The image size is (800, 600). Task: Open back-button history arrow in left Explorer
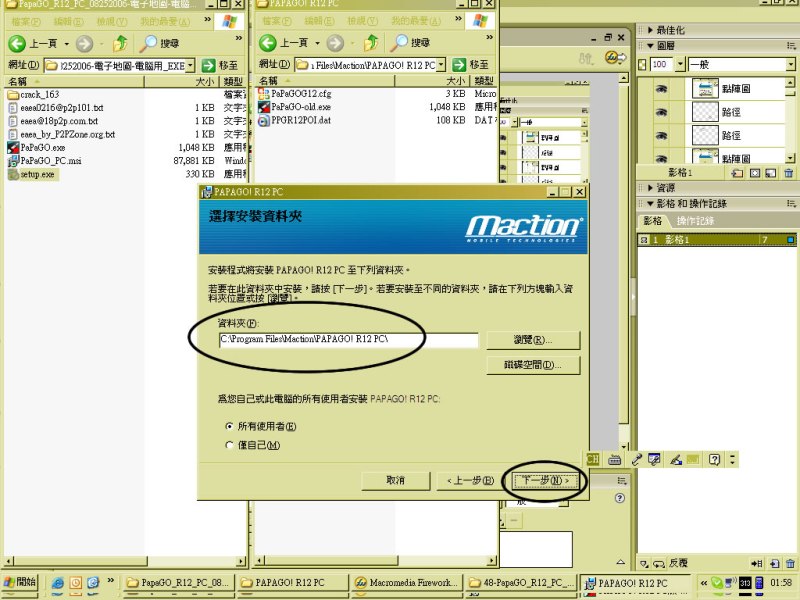point(66,44)
